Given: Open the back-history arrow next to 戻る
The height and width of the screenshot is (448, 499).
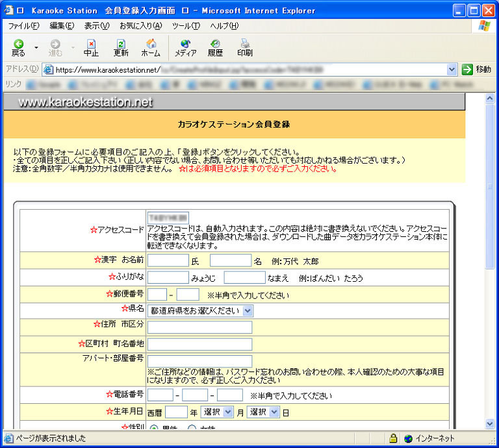Looking at the screenshot, I should point(36,47).
